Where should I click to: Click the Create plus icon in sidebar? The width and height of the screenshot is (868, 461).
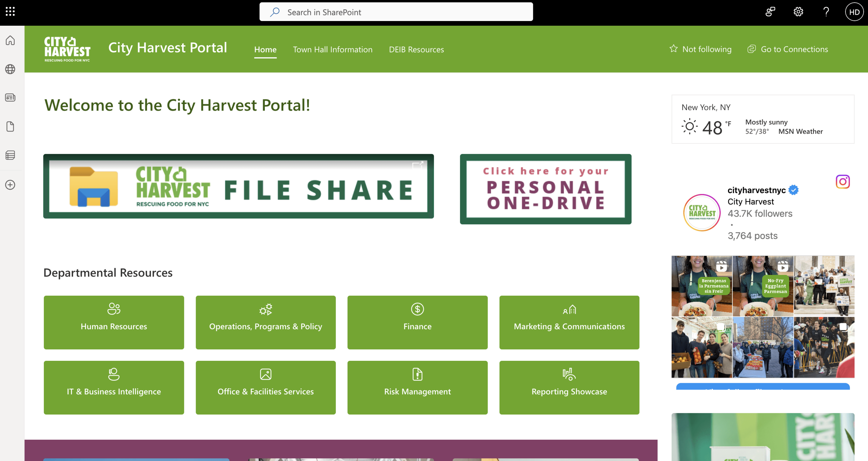click(x=10, y=185)
